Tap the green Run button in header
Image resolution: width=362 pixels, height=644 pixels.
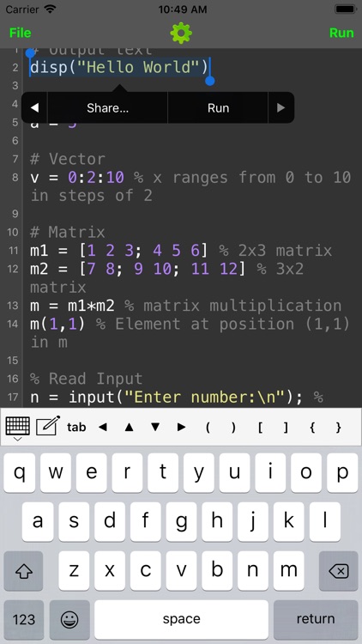(341, 33)
